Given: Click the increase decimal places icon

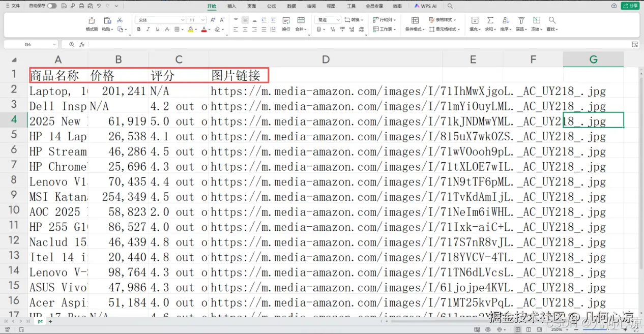Looking at the screenshot, I should coord(352,29).
